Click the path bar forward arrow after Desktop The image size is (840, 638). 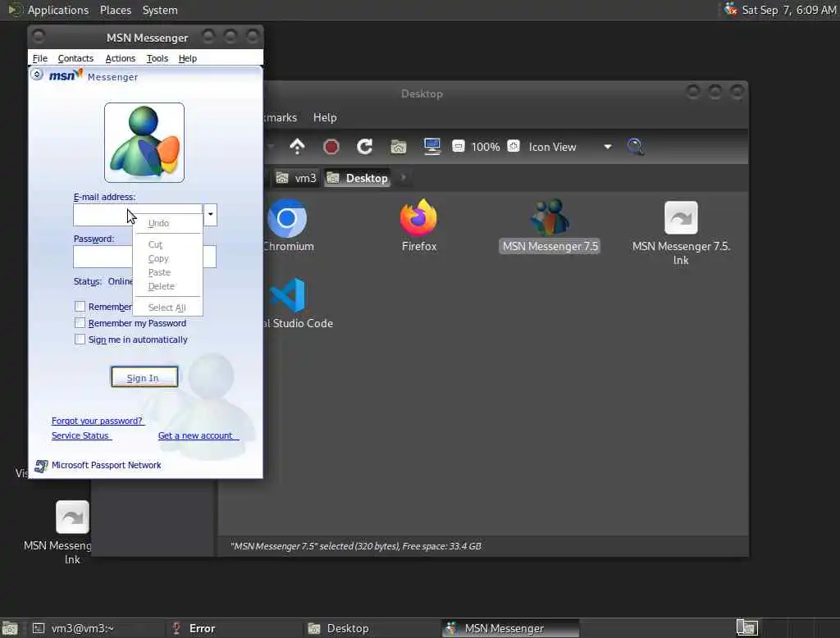404,177
